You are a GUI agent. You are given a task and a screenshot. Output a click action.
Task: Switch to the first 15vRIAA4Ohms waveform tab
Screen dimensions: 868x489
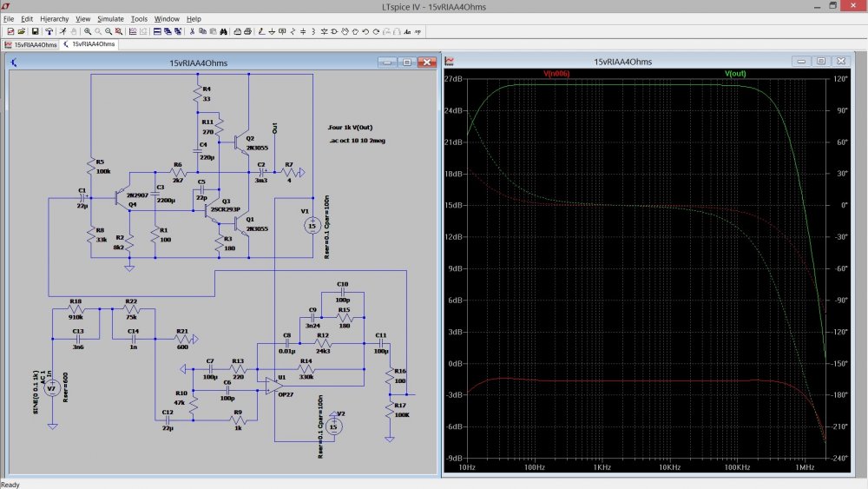(x=31, y=43)
